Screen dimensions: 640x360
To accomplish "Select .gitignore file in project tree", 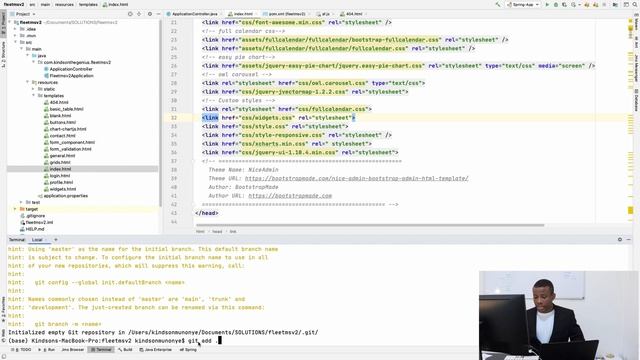I will click(33, 216).
